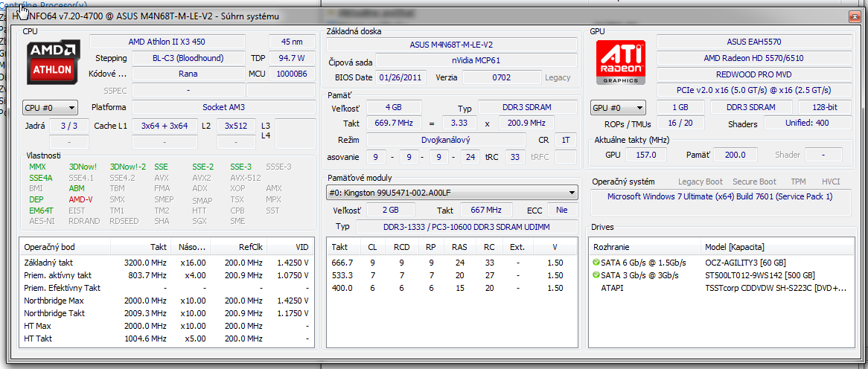The width and height of the screenshot is (868, 369).
Task: Close the HWiNFO64 system summary window
Action: point(854,16)
